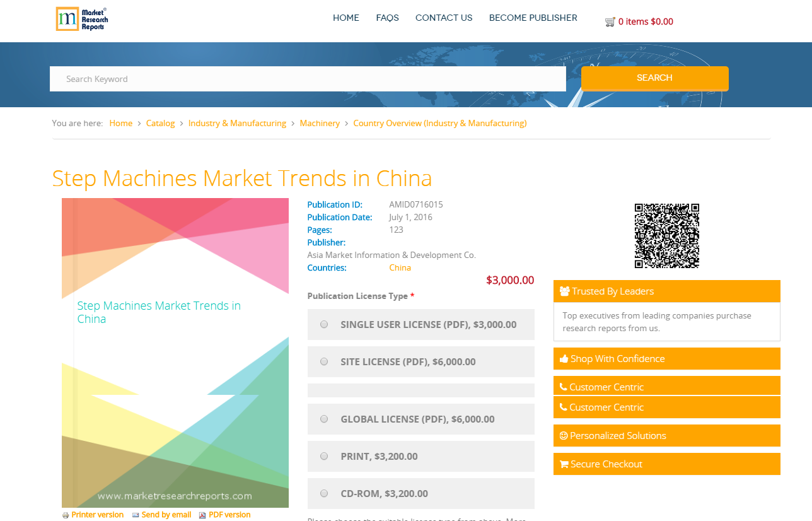Click the Publication License Type label
Viewport: 812px width, 521px height.
tap(357, 296)
